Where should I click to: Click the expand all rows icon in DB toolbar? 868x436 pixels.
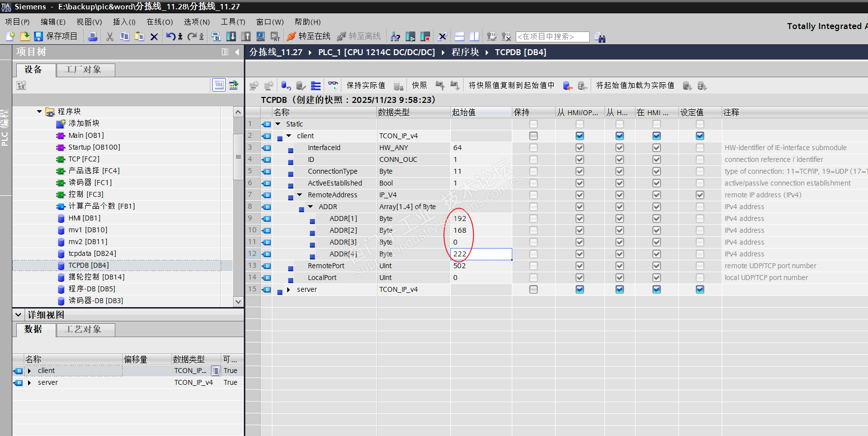[316, 86]
